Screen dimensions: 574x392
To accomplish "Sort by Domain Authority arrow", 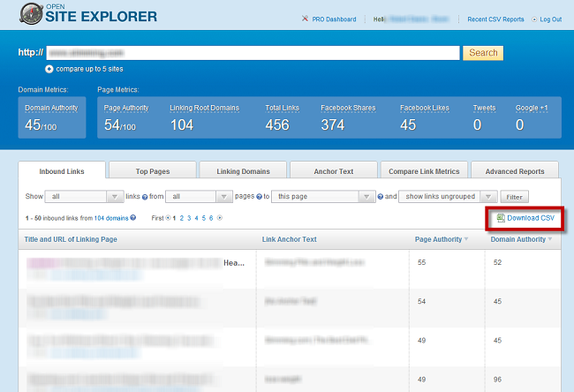I will [550, 239].
